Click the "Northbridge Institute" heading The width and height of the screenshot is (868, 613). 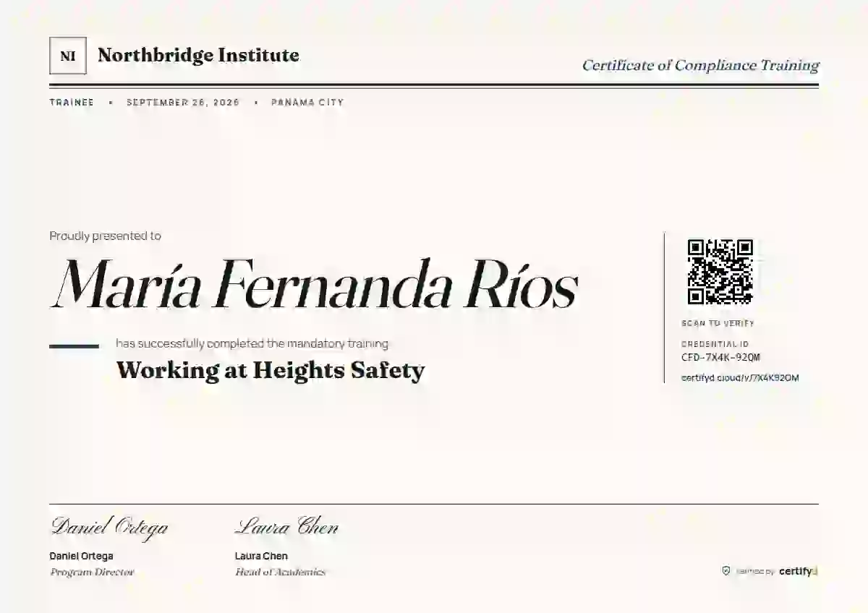pos(198,55)
